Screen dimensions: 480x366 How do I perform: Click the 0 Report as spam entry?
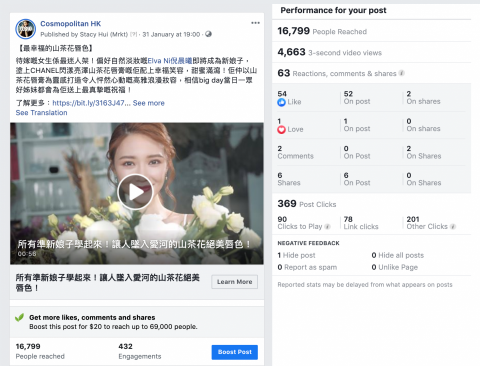click(x=307, y=267)
